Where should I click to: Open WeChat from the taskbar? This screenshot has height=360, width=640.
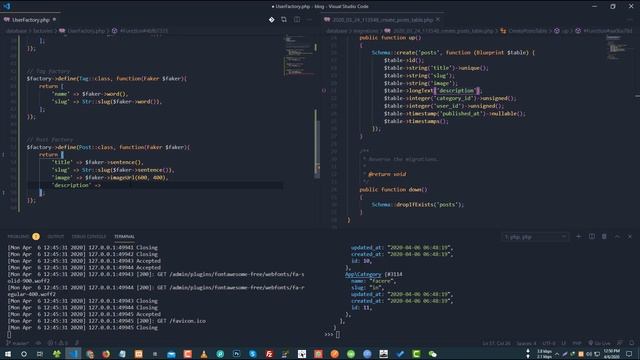433,354
